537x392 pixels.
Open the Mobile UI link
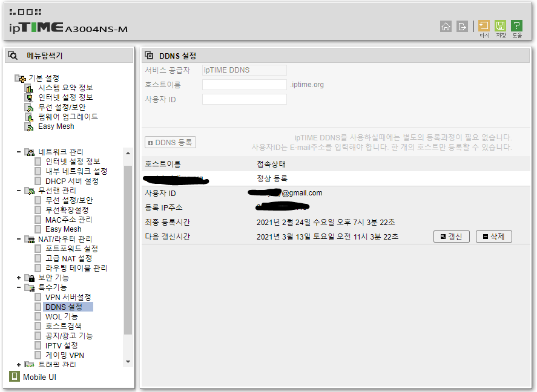(x=39, y=377)
